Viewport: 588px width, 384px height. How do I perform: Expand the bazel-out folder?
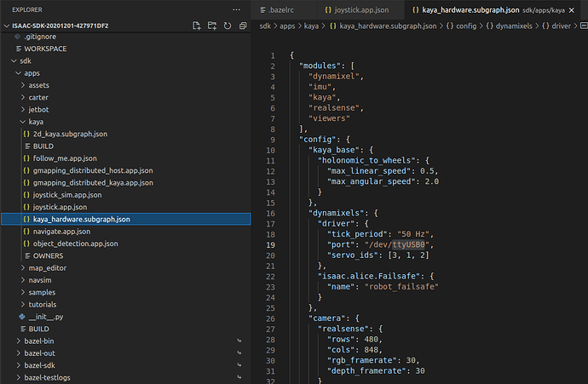tap(19, 352)
